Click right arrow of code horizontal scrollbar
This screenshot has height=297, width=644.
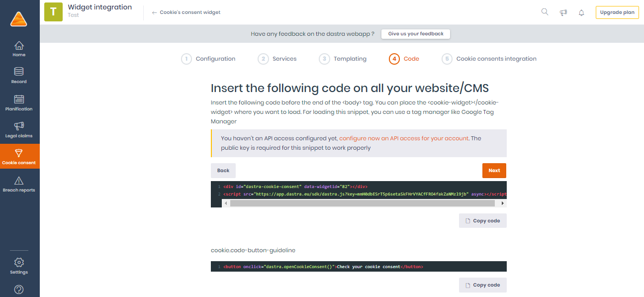point(503,203)
